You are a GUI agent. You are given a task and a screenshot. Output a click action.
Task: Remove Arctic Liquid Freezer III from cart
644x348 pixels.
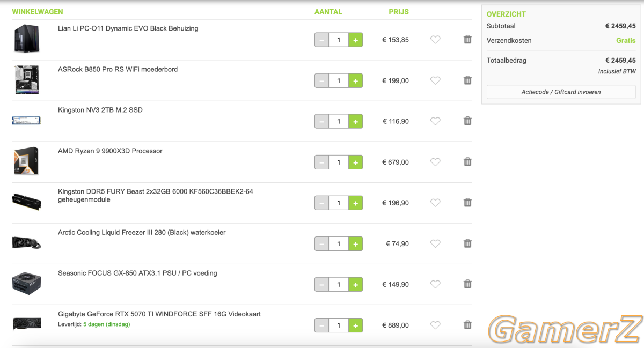[x=467, y=243]
